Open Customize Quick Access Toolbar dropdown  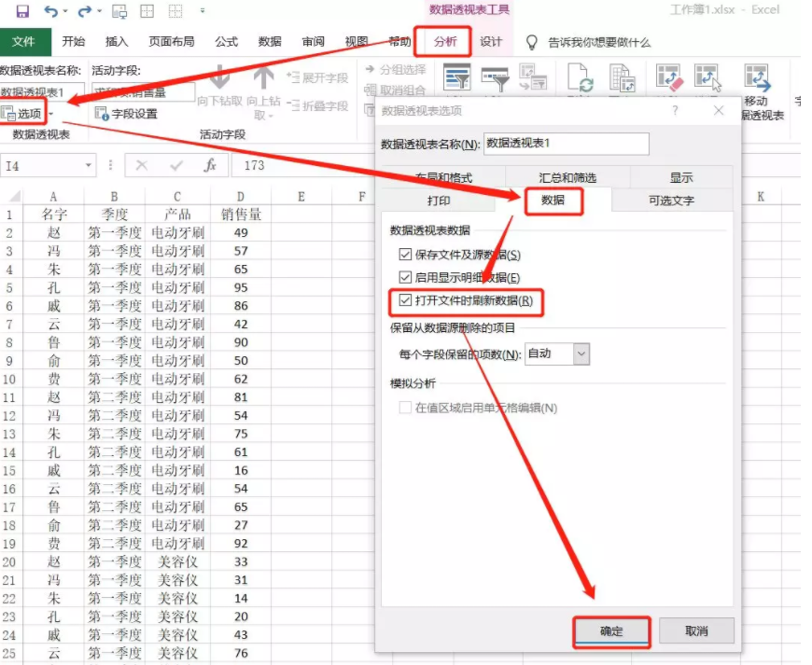203,10
